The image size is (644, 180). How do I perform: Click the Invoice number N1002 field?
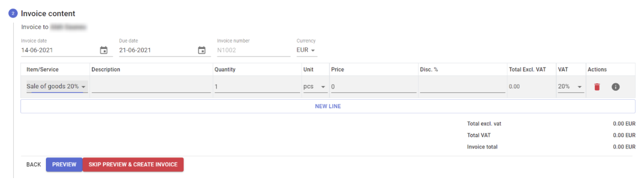(x=253, y=50)
